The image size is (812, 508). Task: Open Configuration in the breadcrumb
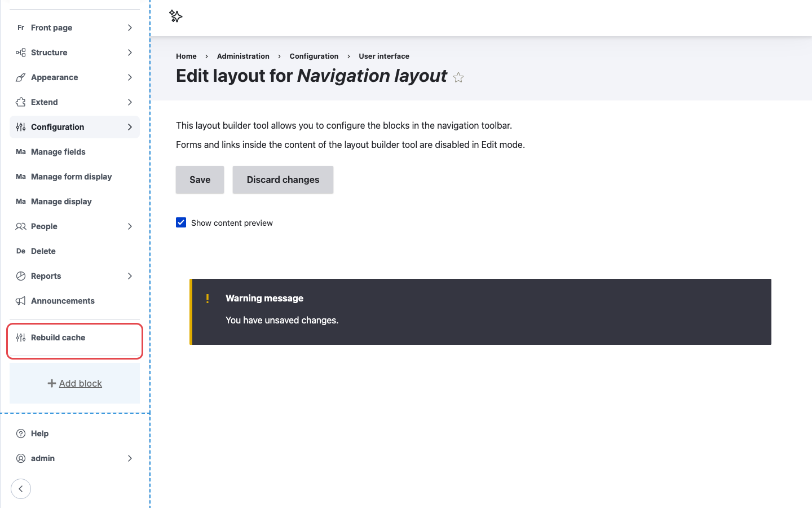314,56
